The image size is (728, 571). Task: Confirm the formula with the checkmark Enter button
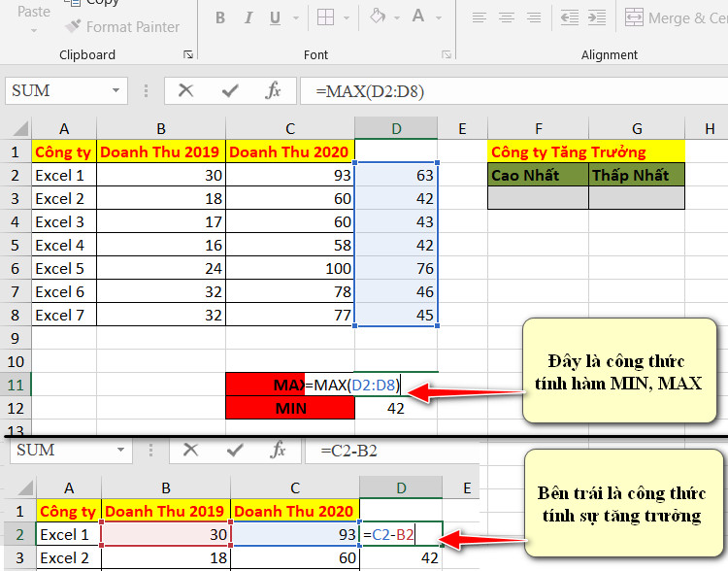[x=230, y=90]
